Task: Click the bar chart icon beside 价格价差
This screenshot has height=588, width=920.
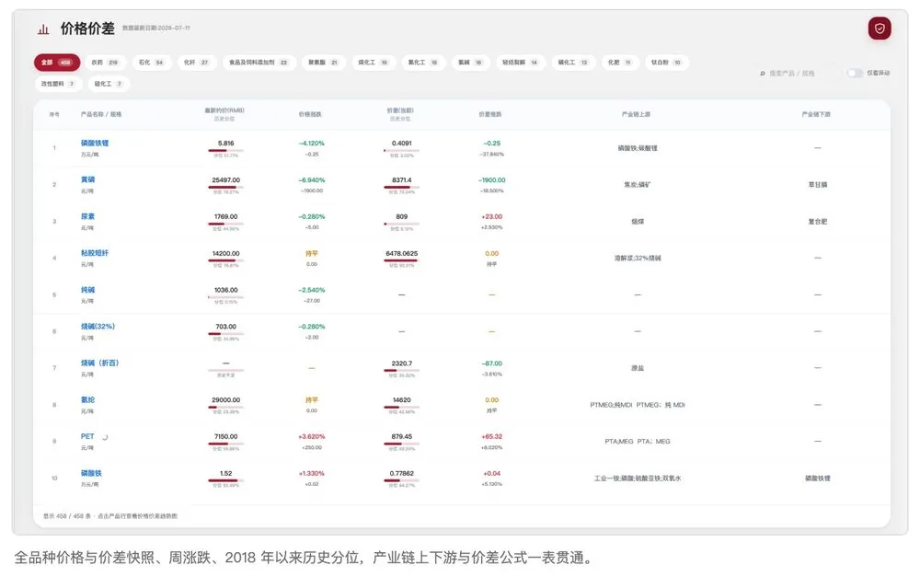Action: pyautogui.click(x=43, y=29)
